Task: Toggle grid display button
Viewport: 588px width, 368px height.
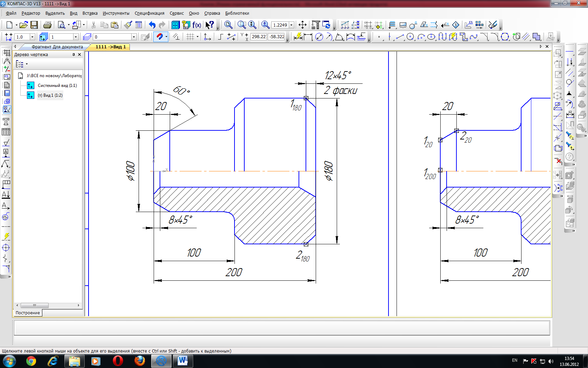Action: (x=190, y=37)
